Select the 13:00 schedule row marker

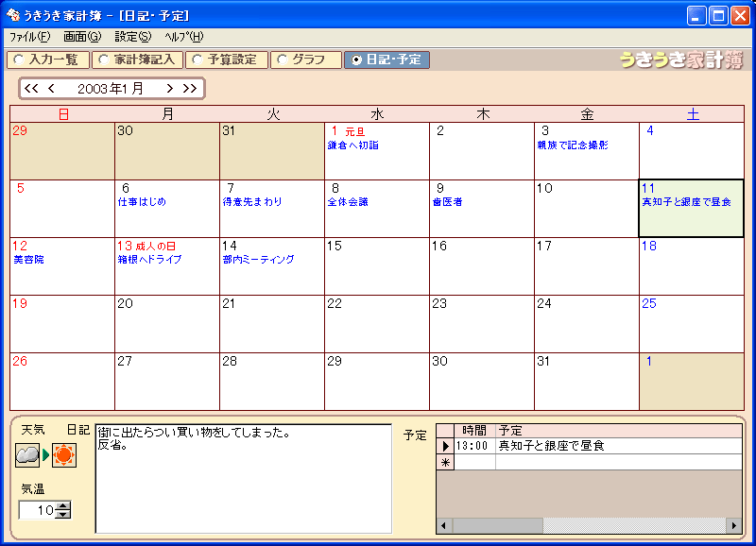pyautogui.click(x=445, y=446)
